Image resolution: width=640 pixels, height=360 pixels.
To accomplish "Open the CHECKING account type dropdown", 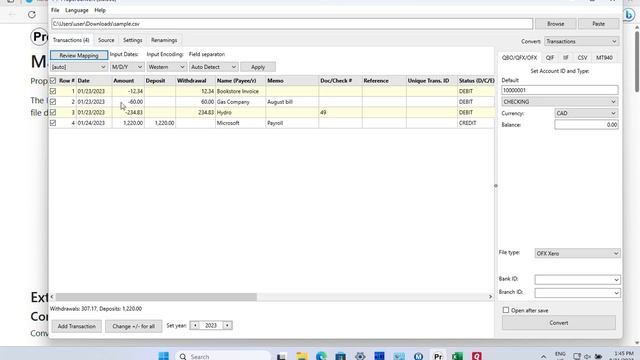I will point(560,102).
